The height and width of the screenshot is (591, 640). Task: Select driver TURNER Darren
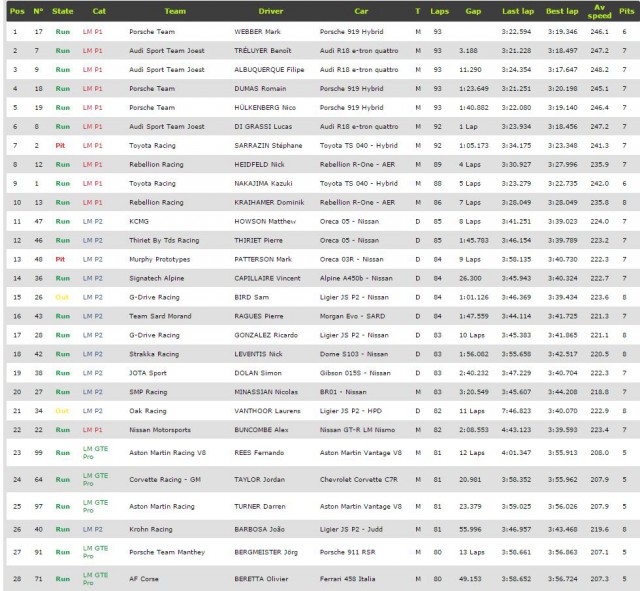coord(260,507)
